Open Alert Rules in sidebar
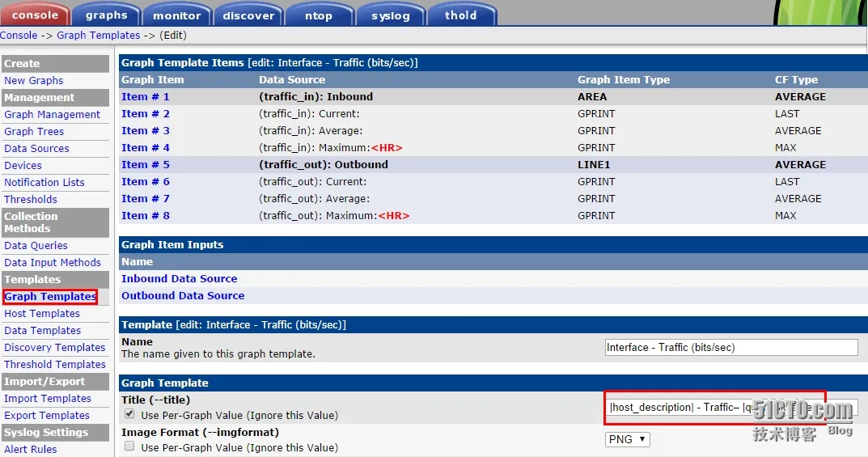Screen dimensions: 868x457 31,449
